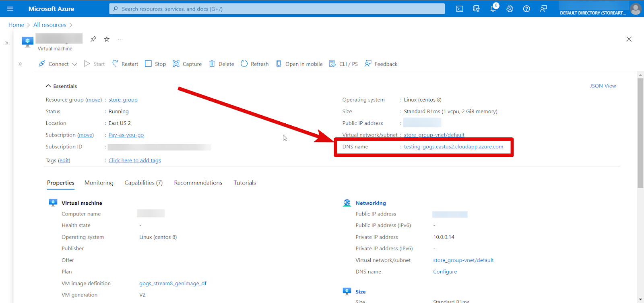The width and height of the screenshot is (644, 303).
Task: Click the vertical scrollbar thumb
Action: click(640, 133)
